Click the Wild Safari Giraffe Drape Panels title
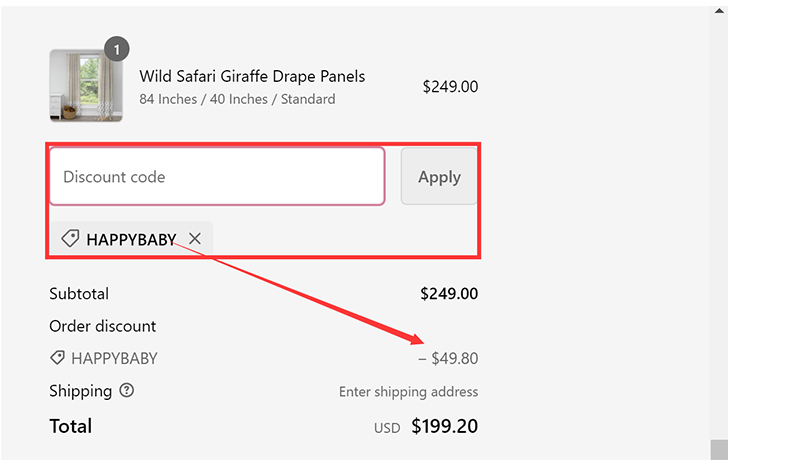Screen dimensions: 800x460 252,77
